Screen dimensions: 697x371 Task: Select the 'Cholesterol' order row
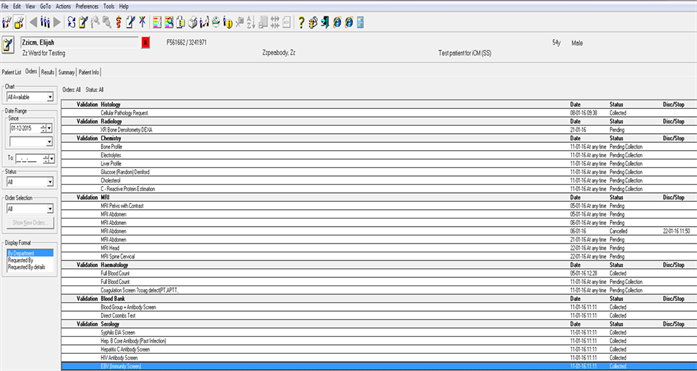pos(379,180)
